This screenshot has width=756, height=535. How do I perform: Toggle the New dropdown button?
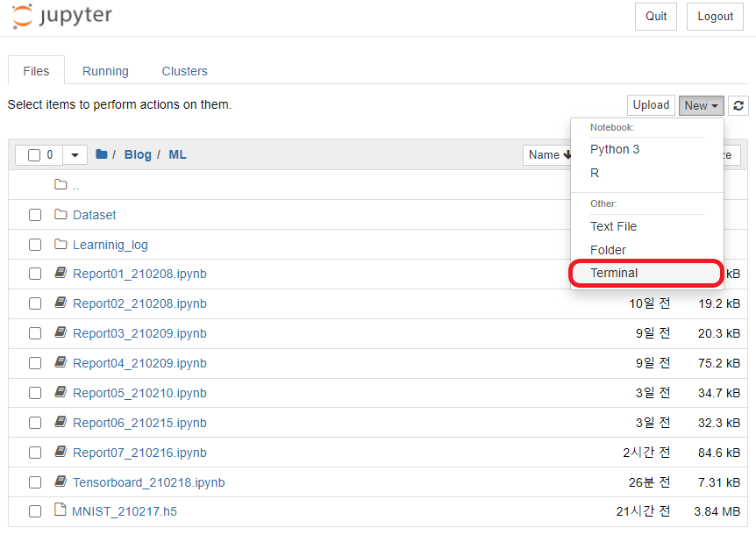click(701, 105)
